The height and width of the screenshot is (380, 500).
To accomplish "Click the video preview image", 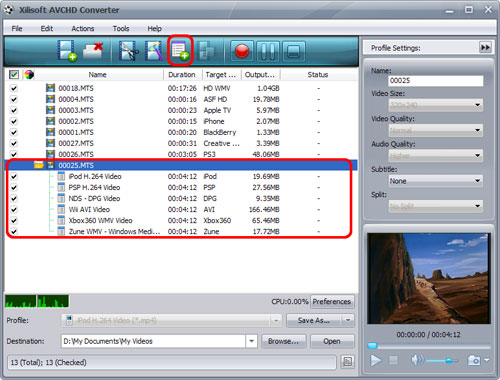I will (429, 278).
